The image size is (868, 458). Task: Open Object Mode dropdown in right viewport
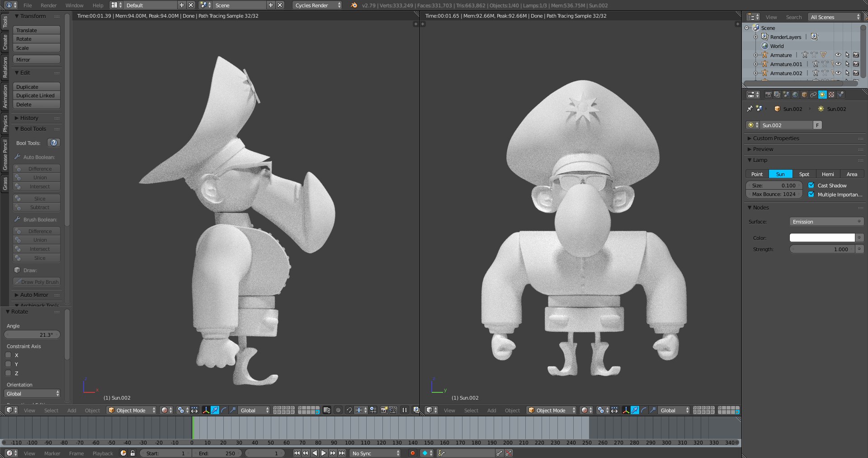coord(552,410)
